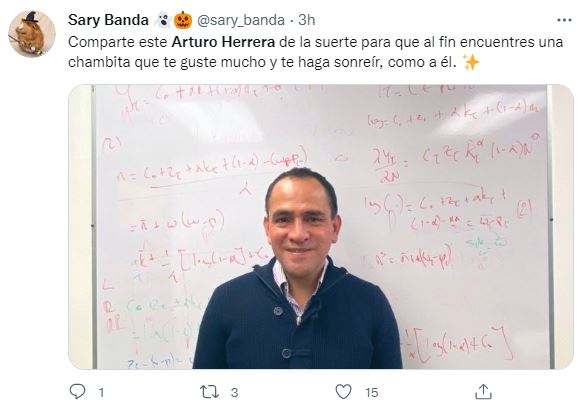Click the retweet count number 3
588x412 pixels.
pyautogui.click(x=234, y=393)
